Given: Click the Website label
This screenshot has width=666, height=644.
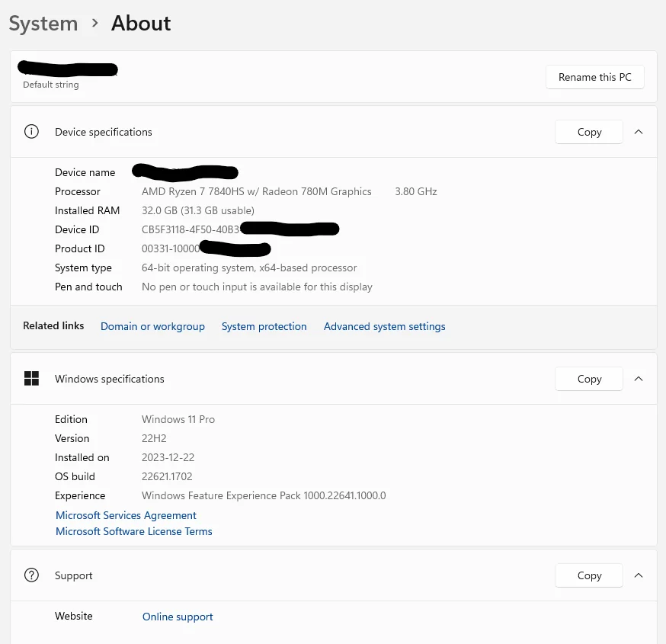Looking at the screenshot, I should tap(73, 616).
